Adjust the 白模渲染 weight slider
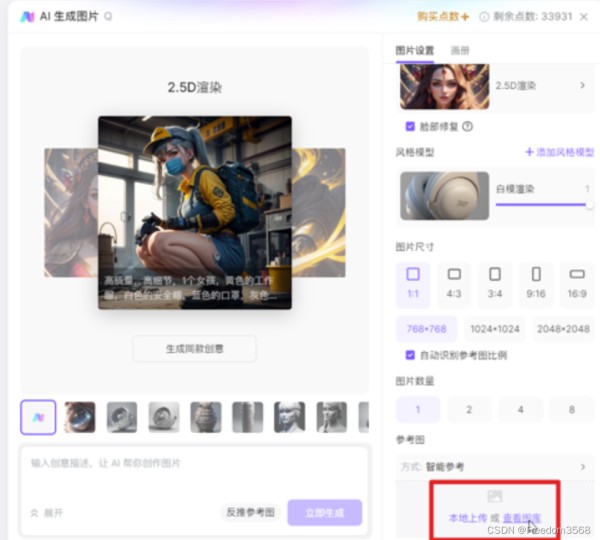 (544, 205)
